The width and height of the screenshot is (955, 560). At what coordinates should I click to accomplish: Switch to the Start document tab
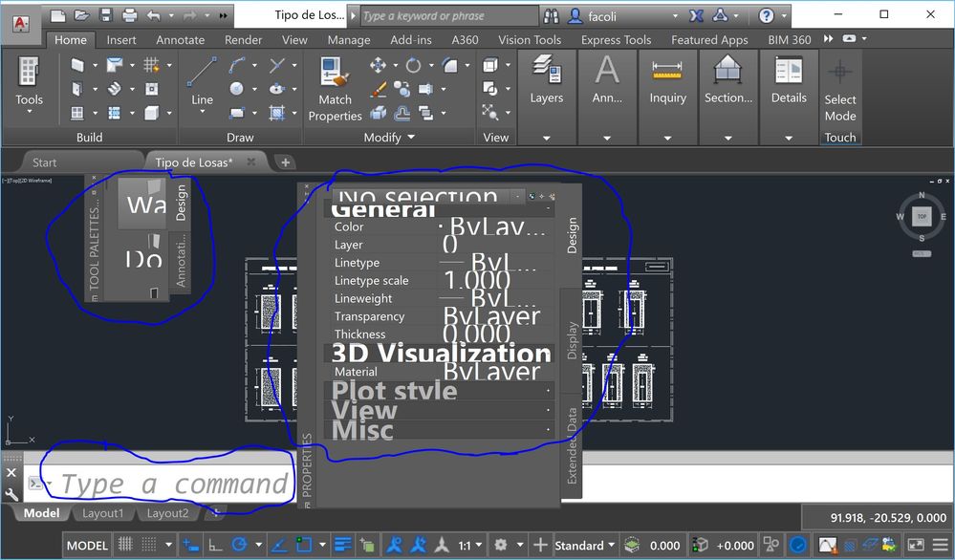click(x=45, y=162)
